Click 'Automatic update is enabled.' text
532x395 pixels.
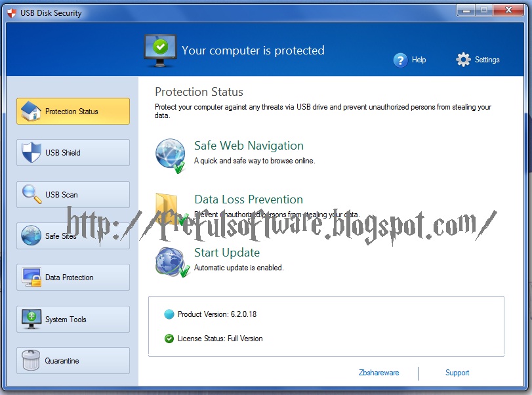[239, 268]
